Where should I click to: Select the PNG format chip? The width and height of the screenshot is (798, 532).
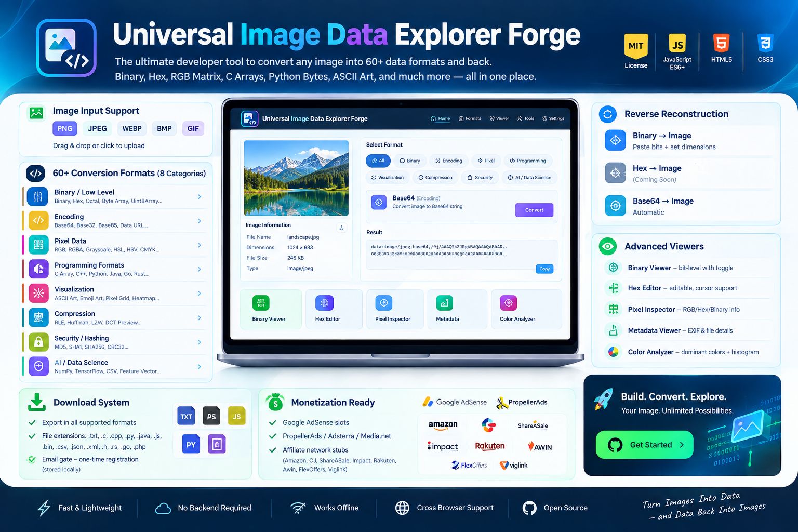coord(64,128)
